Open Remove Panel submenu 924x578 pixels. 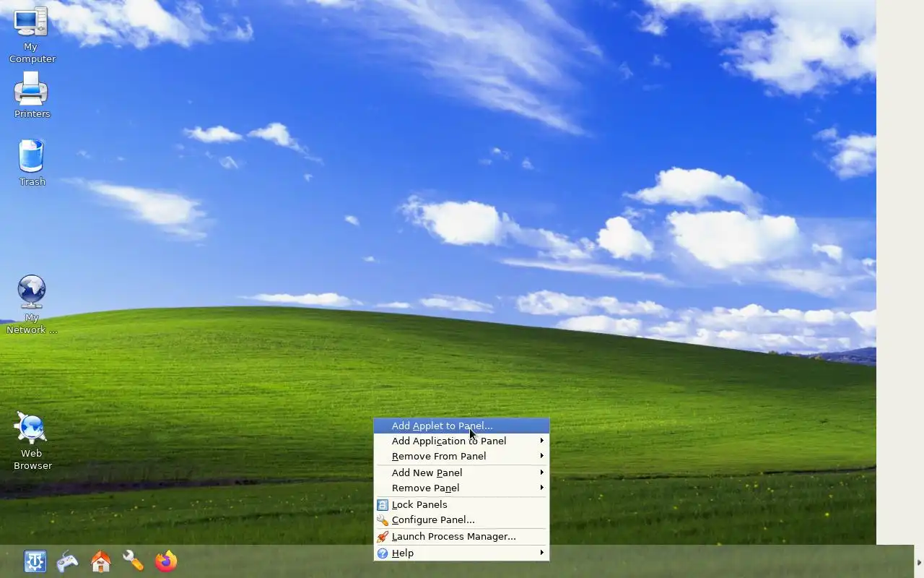[461, 488]
